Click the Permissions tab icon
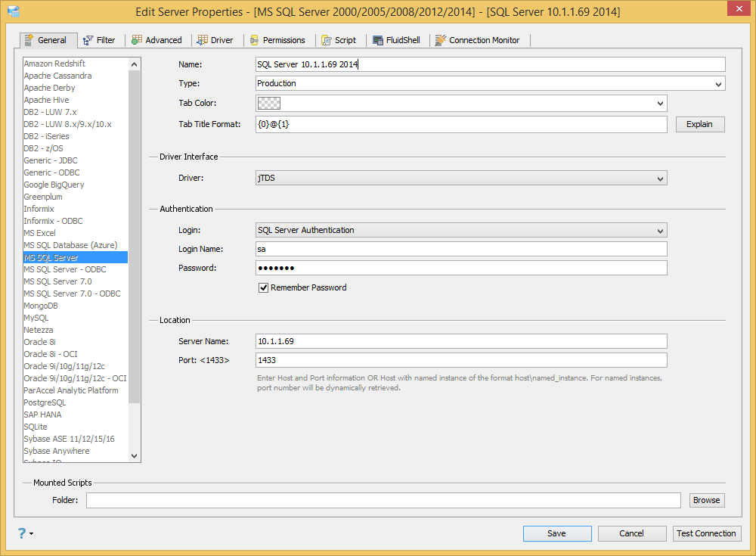This screenshot has height=556, width=756. coord(254,41)
